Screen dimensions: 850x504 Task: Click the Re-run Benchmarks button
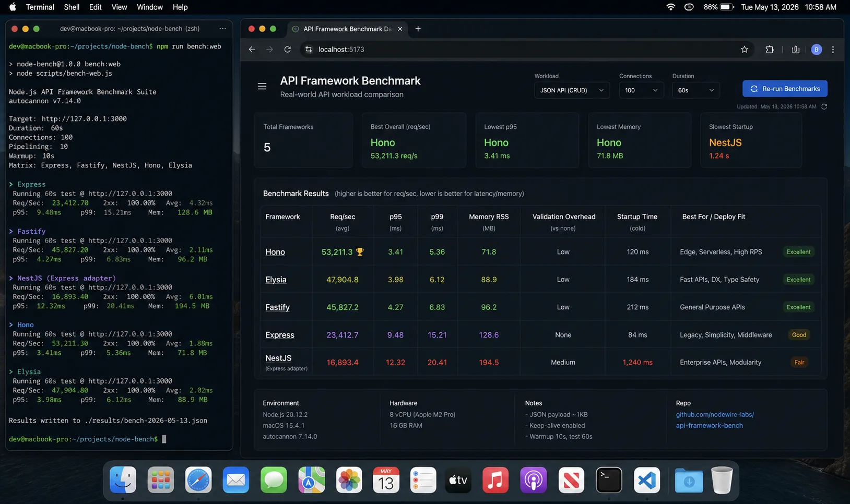click(785, 89)
